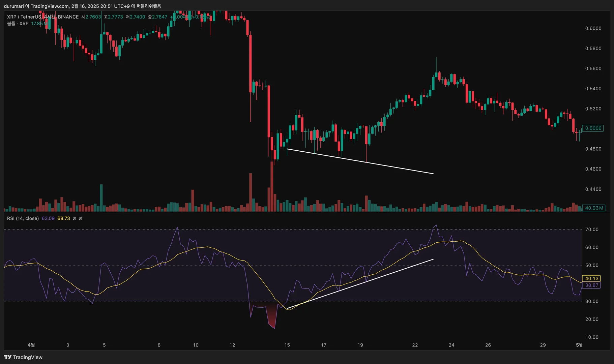Select the 볼륨 · XRP volume indicator label
The image size is (614, 364).
pos(18,24)
